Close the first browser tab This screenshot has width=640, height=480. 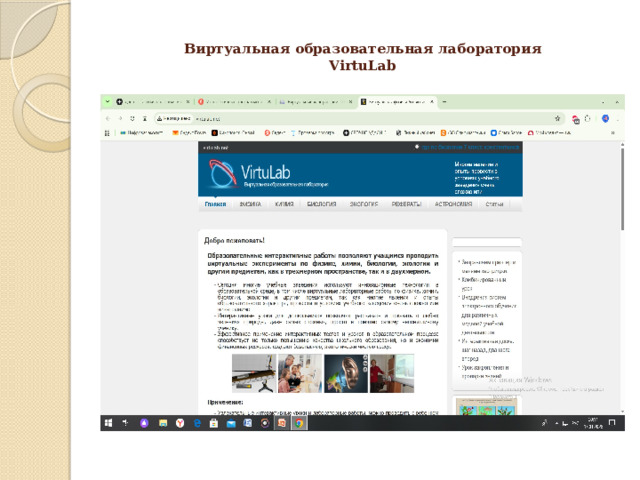pos(188,102)
